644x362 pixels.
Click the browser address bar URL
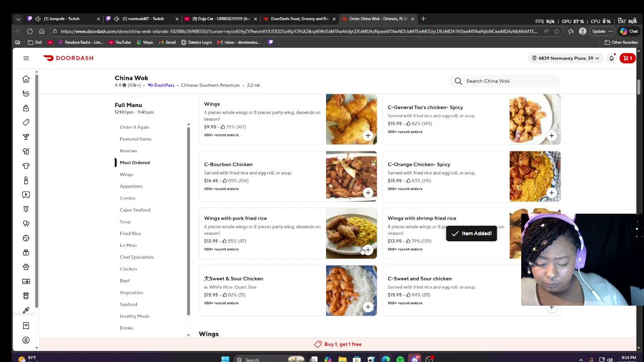(299, 31)
